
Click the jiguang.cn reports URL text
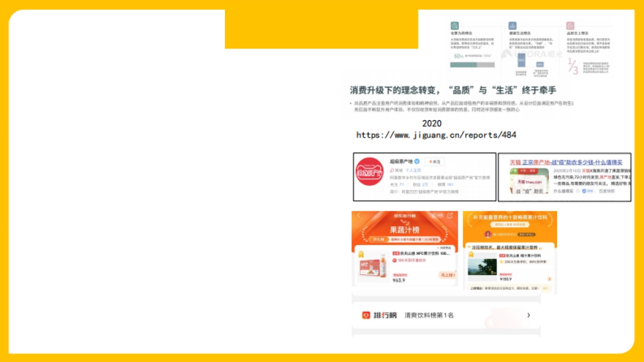click(x=436, y=135)
